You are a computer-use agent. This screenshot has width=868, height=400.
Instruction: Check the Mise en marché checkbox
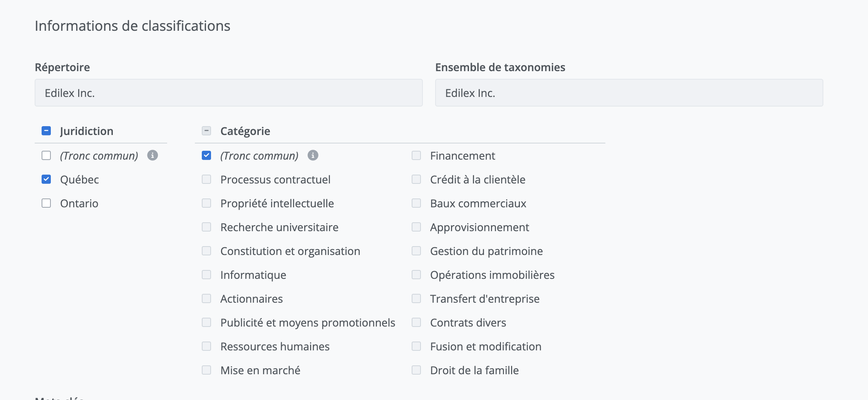tap(206, 370)
